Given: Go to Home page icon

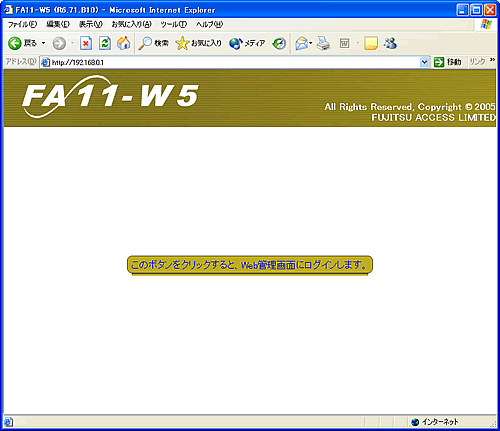Looking at the screenshot, I should pos(124,43).
